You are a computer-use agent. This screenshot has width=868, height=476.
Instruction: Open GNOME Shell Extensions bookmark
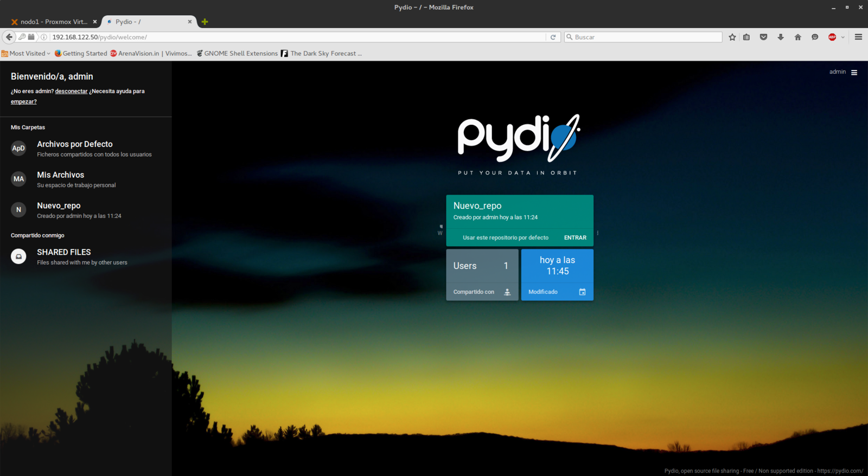pyautogui.click(x=237, y=53)
